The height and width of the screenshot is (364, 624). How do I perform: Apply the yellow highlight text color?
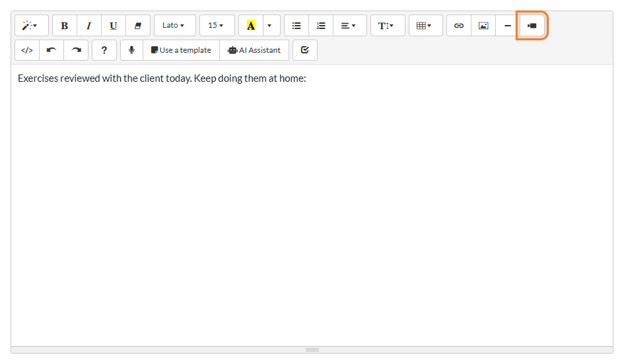click(251, 26)
